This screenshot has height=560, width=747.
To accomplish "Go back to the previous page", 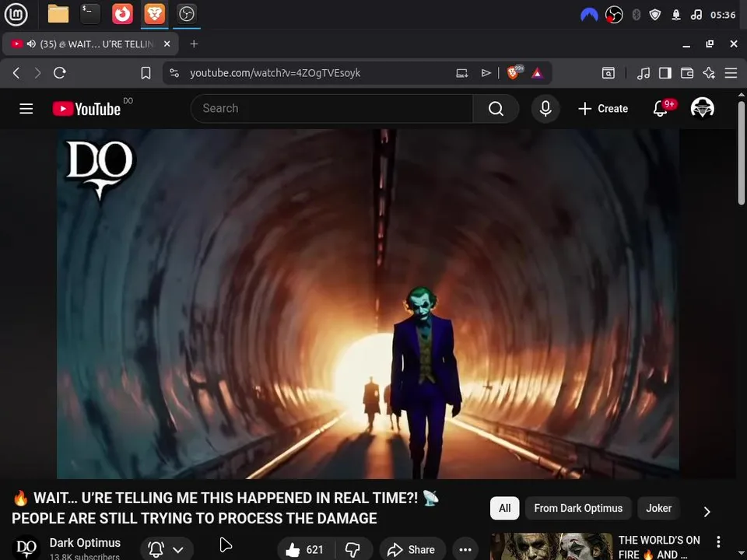I will click(x=16, y=73).
